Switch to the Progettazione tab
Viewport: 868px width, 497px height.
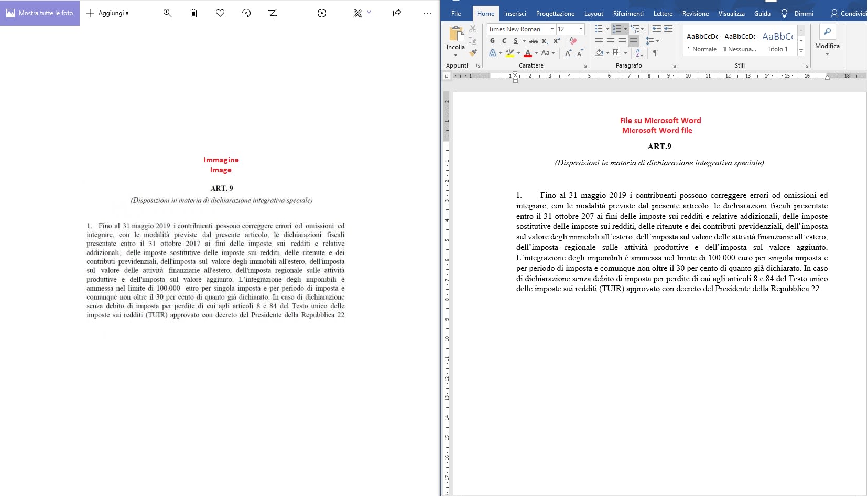555,14
